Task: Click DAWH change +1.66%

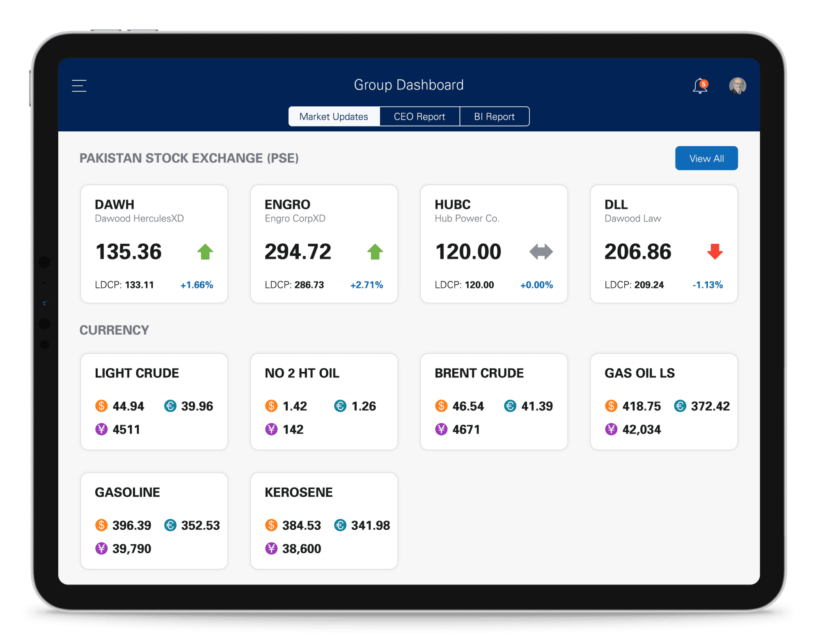Action: pyautogui.click(x=197, y=285)
